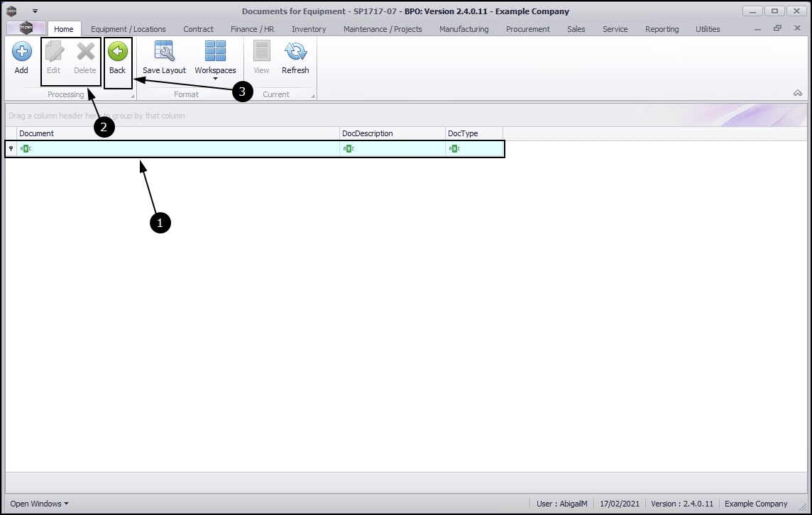Open the Sales tab
Screen dimensions: 812x515
(x=576, y=29)
